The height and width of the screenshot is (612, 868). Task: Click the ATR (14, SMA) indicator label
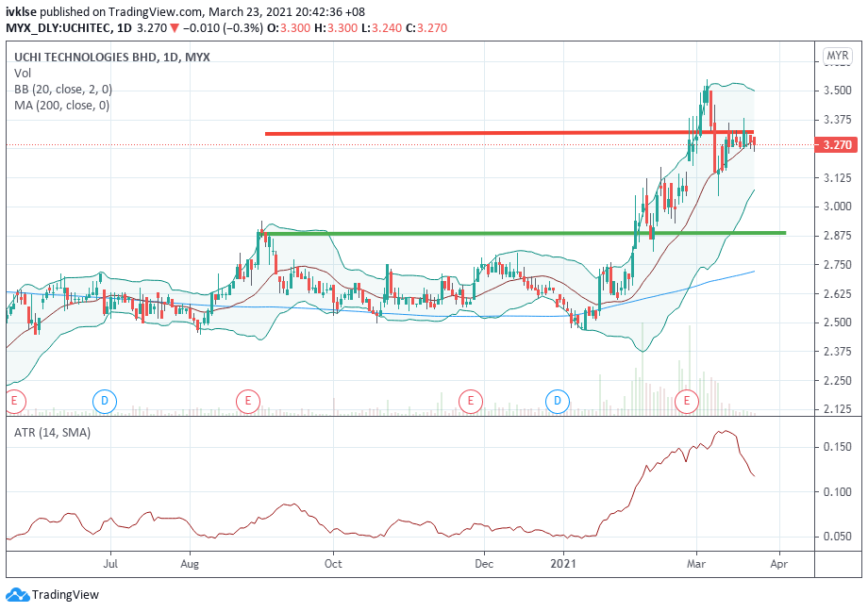52,432
